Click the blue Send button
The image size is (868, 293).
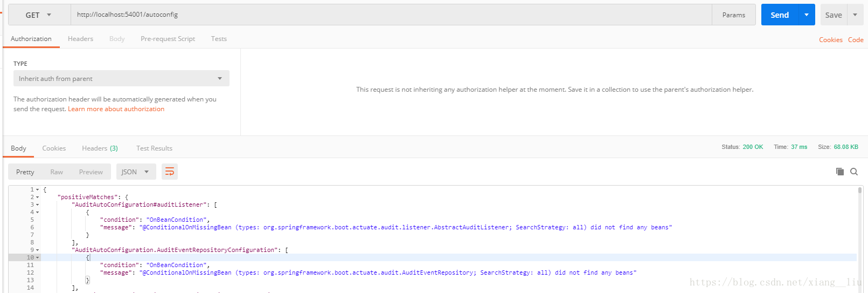coord(780,15)
